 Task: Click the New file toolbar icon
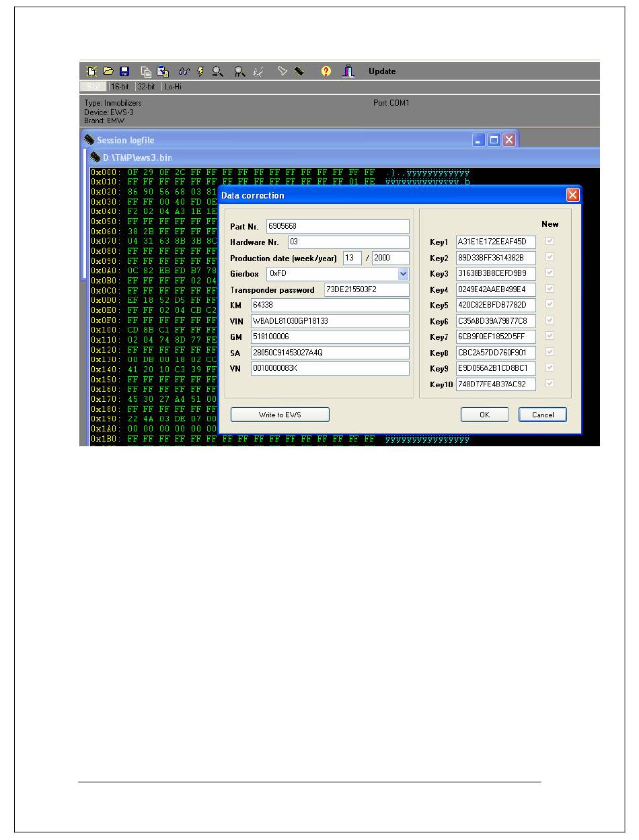point(92,71)
